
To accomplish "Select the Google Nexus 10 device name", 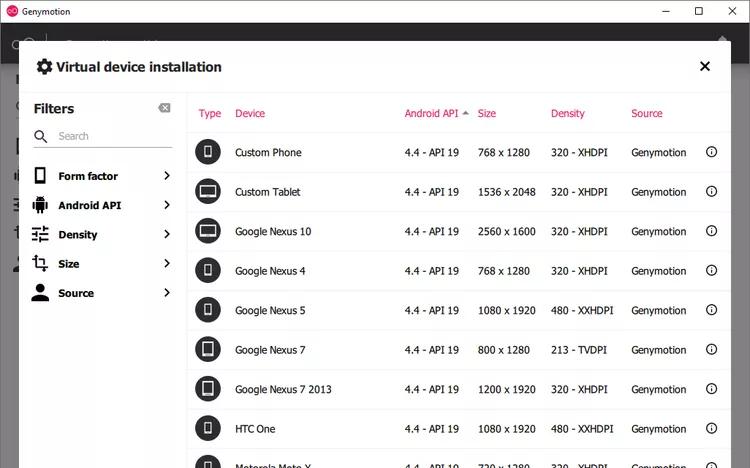I will coord(273,232).
